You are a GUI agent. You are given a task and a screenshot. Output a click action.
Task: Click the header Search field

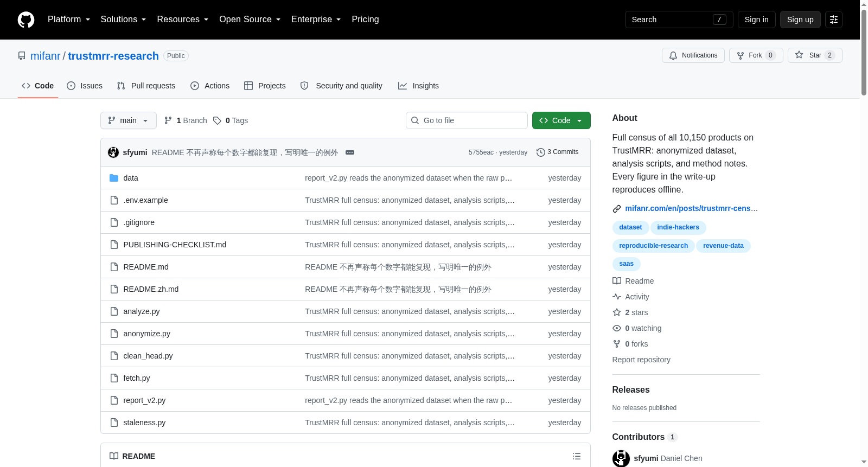(x=679, y=20)
